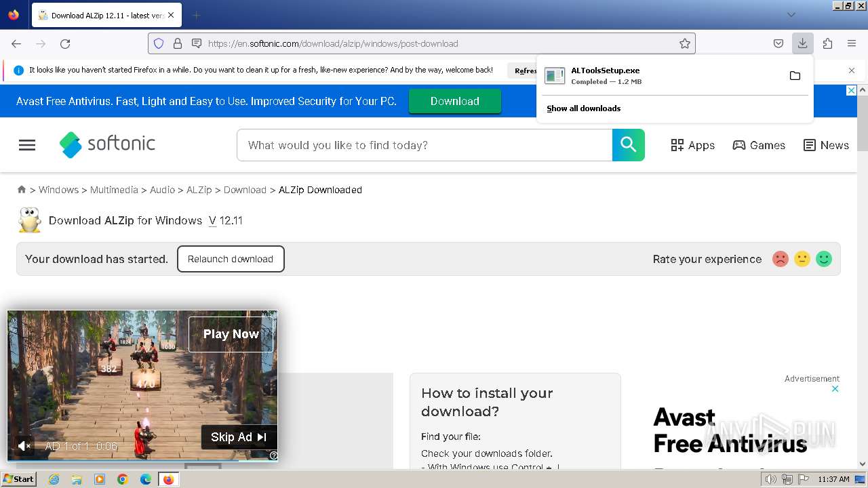Screen dimensions: 868x488
Task: Navigate to Audio breadcrumb
Action: (x=162, y=190)
